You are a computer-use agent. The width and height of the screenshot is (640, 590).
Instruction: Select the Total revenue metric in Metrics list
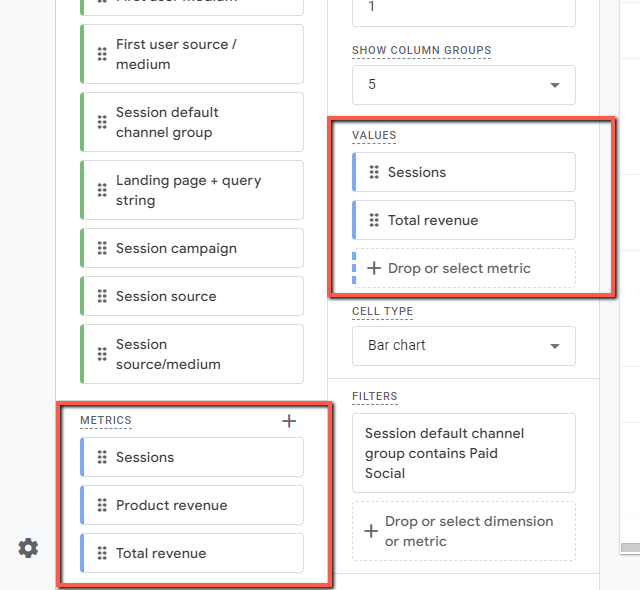[x=192, y=553]
